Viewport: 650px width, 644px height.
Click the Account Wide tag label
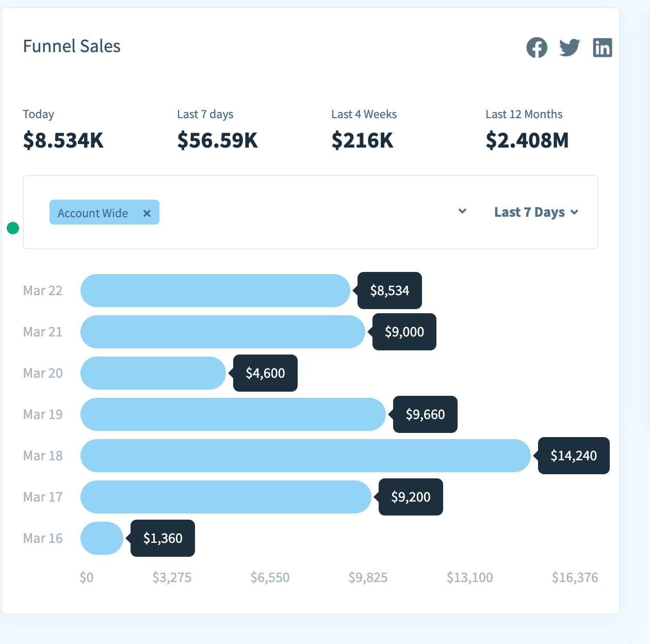point(93,213)
